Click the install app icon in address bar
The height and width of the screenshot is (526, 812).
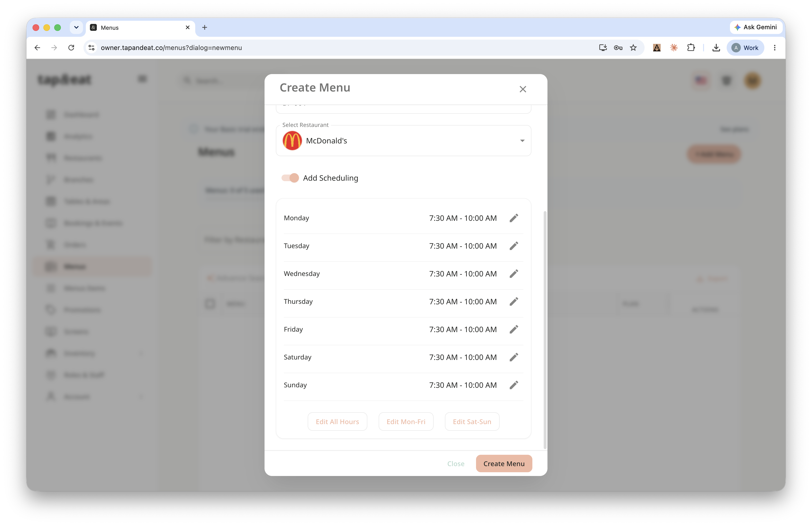pos(603,48)
